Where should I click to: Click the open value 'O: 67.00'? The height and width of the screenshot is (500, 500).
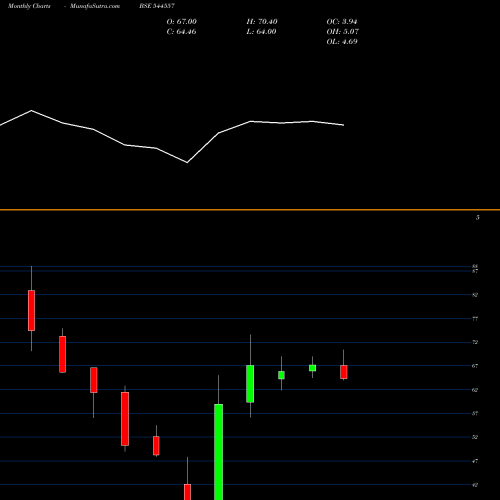(182, 22)
